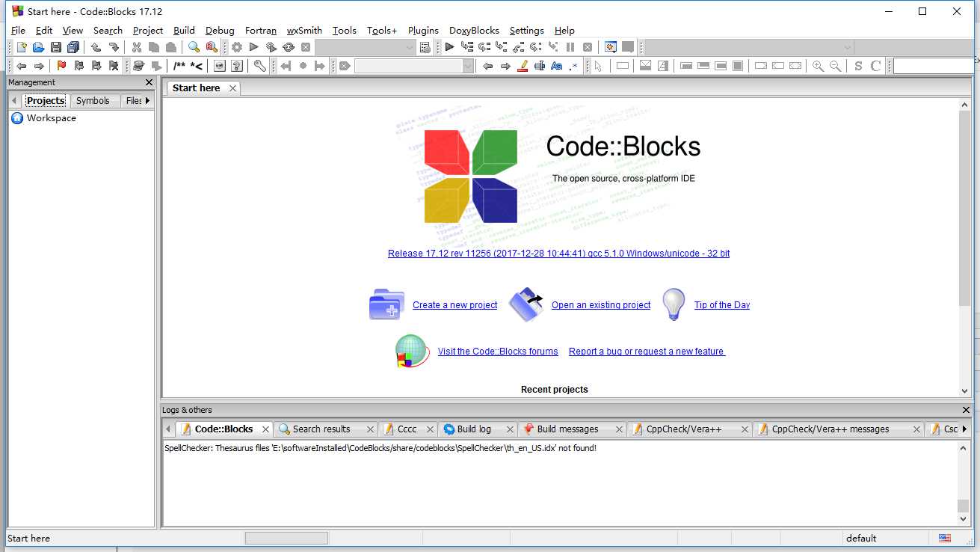Viewport: 980px width, 552px height.
Task: Click the Save all files icon
Action: [x=73, y=47]
